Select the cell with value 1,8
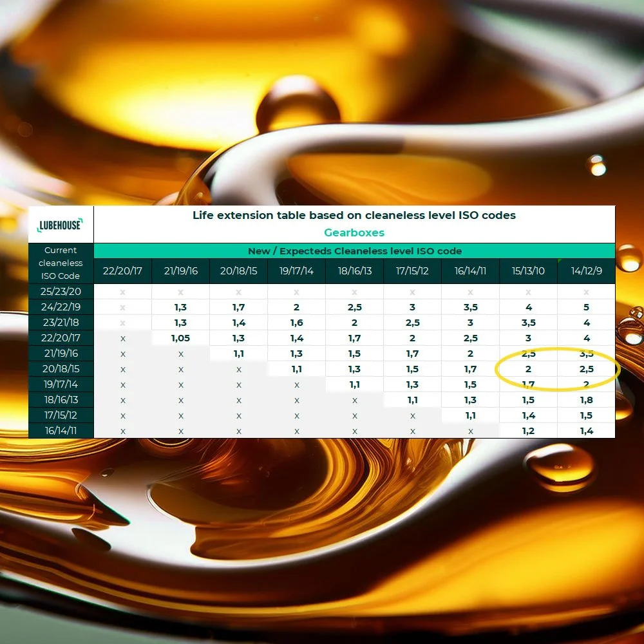The image size is (644, 644). coord(587,400)
